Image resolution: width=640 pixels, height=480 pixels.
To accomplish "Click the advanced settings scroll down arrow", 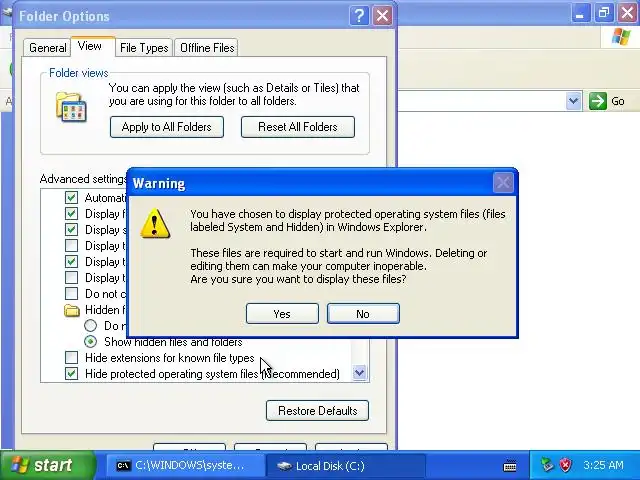I will tap(360, 372).
